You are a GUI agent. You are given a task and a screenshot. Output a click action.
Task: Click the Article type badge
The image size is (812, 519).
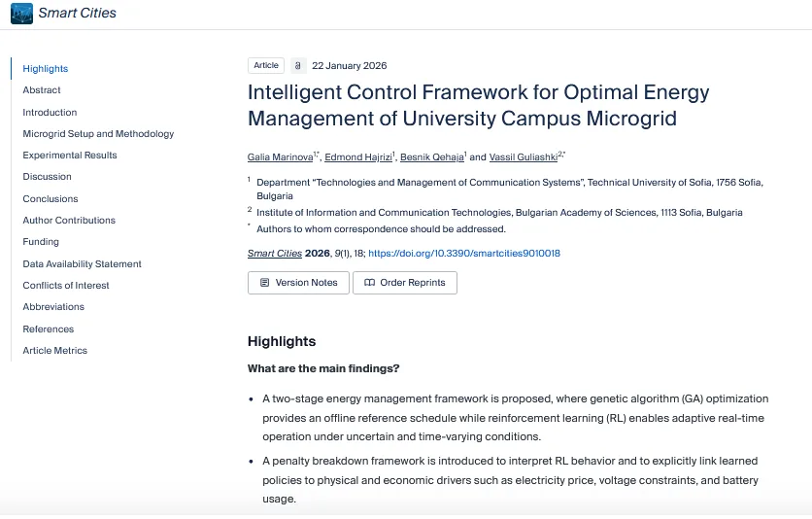(266, 66)
